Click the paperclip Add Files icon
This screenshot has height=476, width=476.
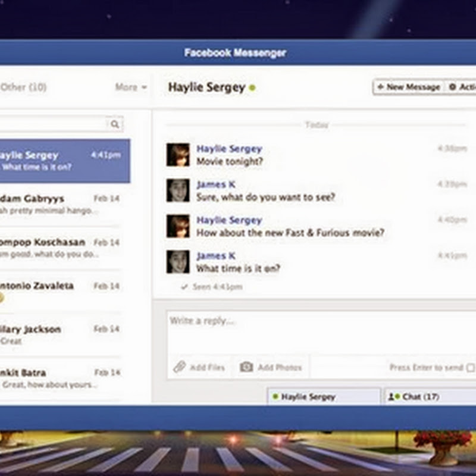(180, 367)
